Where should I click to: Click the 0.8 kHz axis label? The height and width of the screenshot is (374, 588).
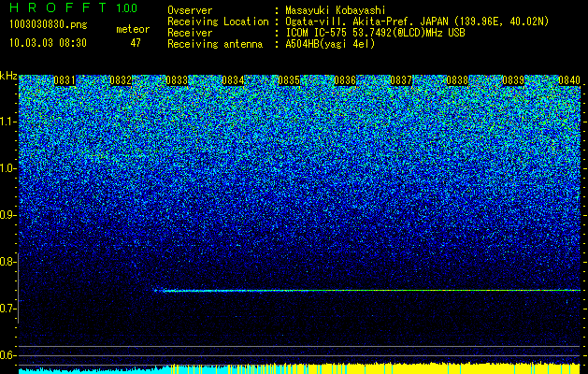click(7, 262)
